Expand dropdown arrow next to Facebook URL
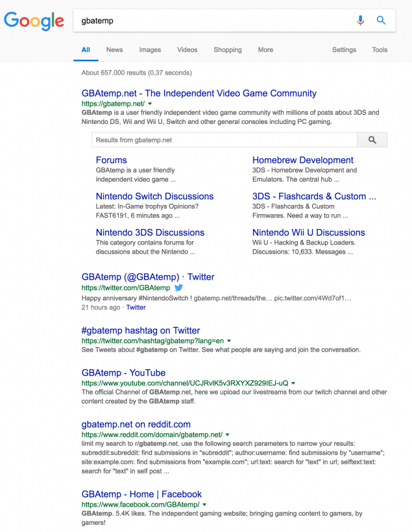 [204, 504]
